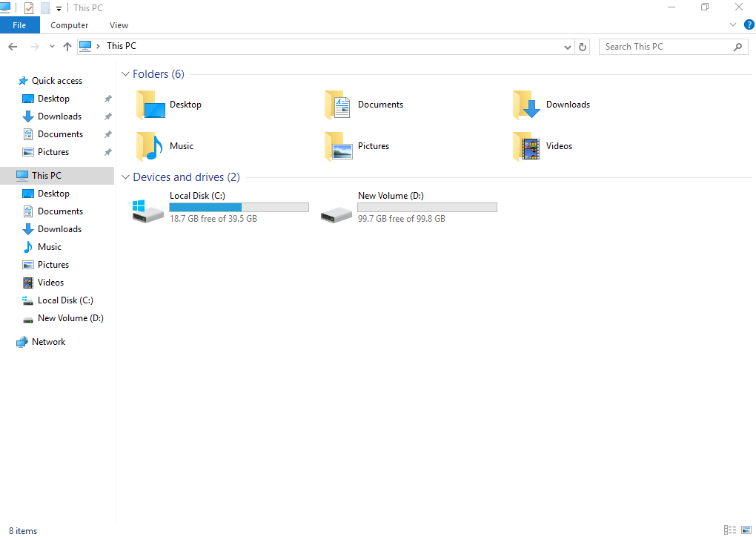Open the address bar history dropdown
This screenshot has height=537, width=756.
tap(568, 47)
